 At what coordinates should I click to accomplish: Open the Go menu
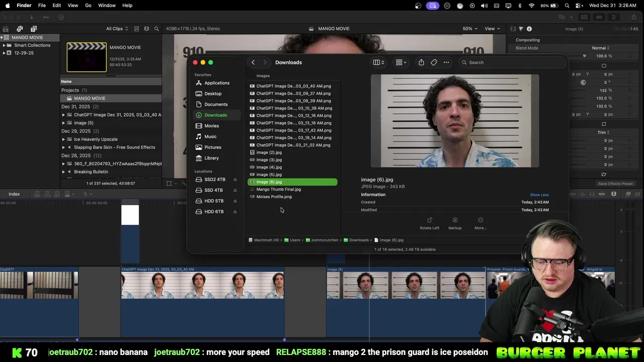tap(88, 6)
